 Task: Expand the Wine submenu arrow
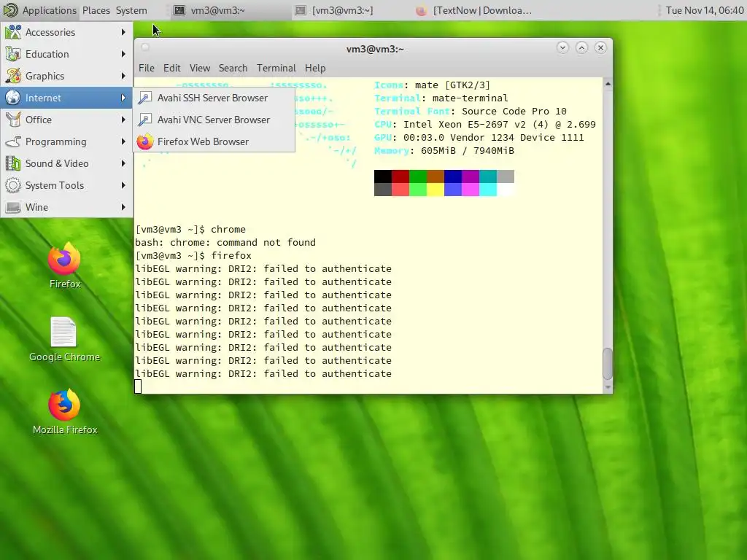pyautogui.click(x=123, y=207)
